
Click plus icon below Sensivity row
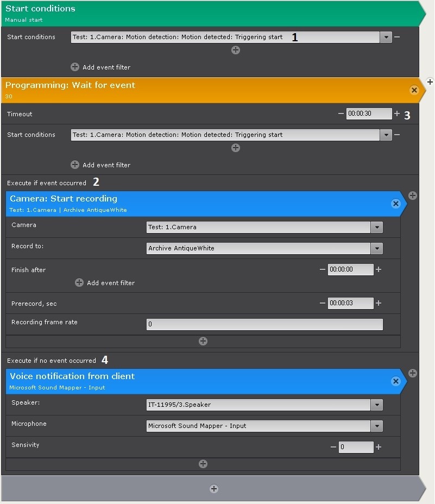coord(203,464)
